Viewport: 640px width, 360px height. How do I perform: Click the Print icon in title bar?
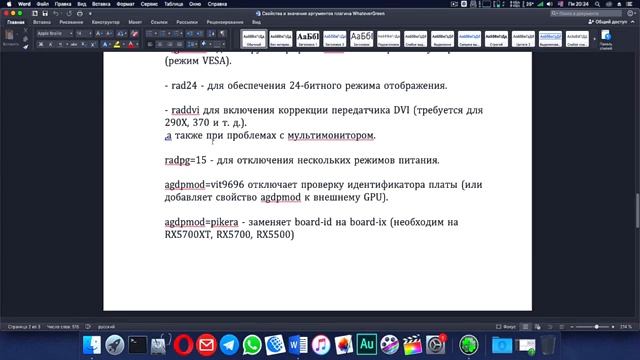[x=80, y=13]
